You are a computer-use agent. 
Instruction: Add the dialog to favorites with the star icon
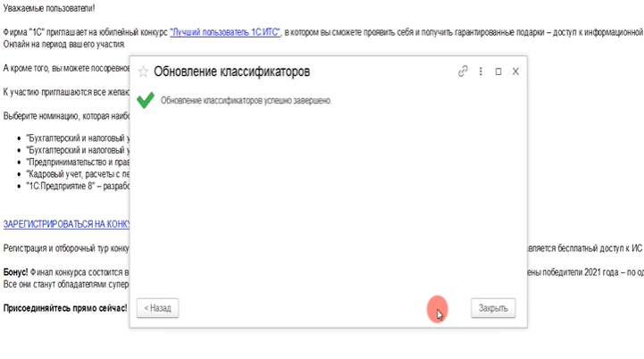click(x=143, y=71)
